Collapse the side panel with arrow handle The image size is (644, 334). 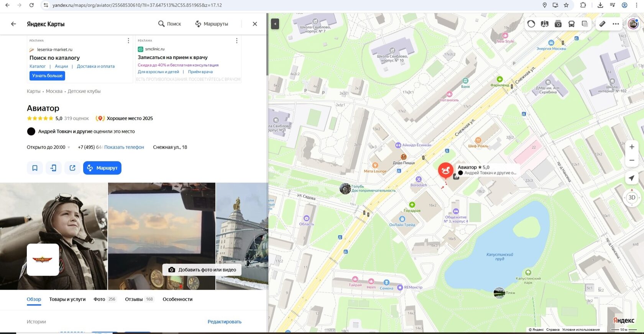pyautogui.click(x=275, y=24)
